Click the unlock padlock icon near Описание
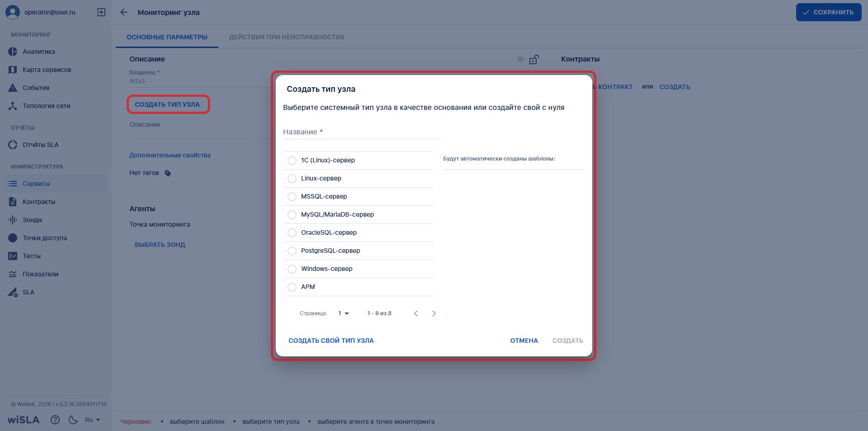 click(x=534, y=59)
